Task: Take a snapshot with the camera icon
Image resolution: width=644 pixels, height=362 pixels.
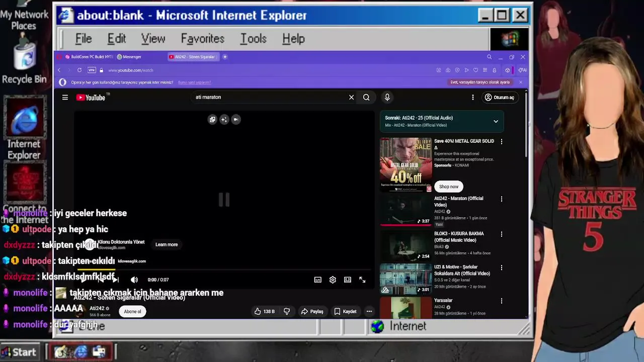Action: [x=448, y=70]
